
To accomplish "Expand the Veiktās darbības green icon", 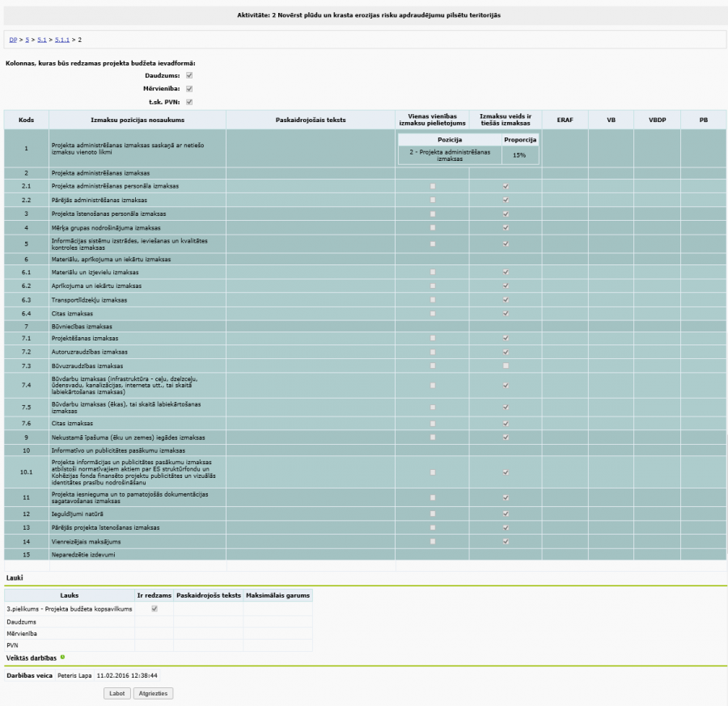I will [62, 657].
